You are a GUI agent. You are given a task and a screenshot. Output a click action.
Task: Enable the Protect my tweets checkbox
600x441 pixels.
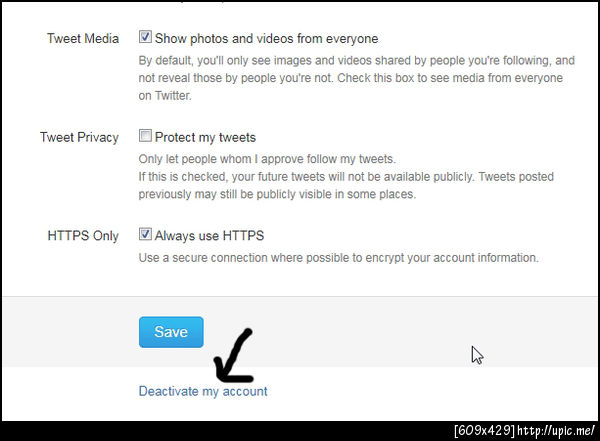145,136
